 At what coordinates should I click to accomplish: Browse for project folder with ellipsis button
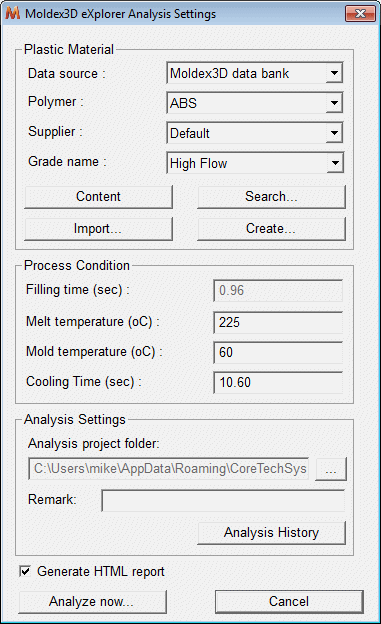pos(331,469)
